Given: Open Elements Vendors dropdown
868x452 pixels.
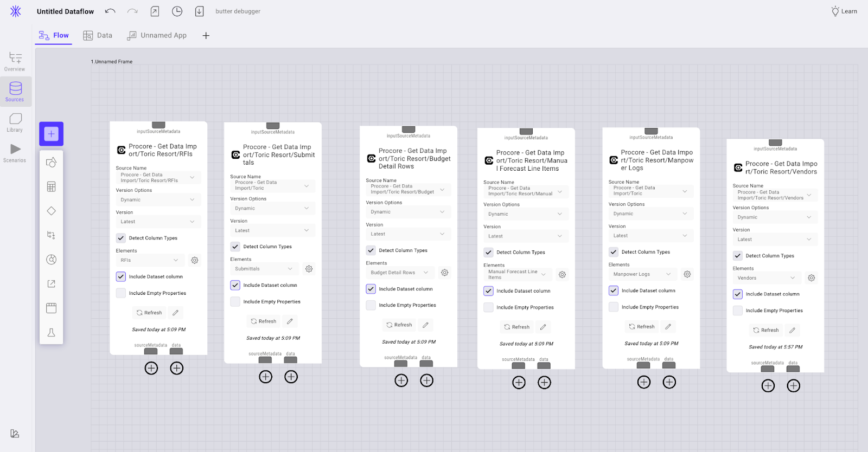Looking at the screenshot, I should pyautogui.click(x=767, y=278).
